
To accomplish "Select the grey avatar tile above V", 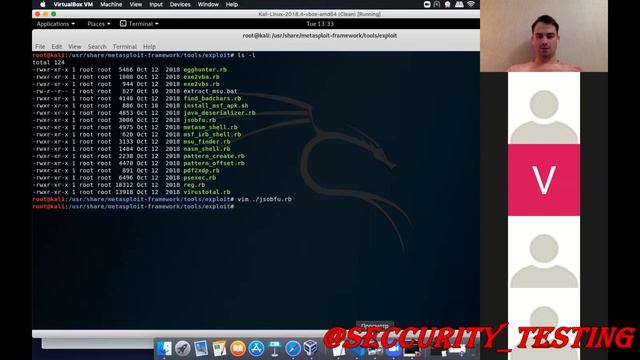I will coord(544,108).
